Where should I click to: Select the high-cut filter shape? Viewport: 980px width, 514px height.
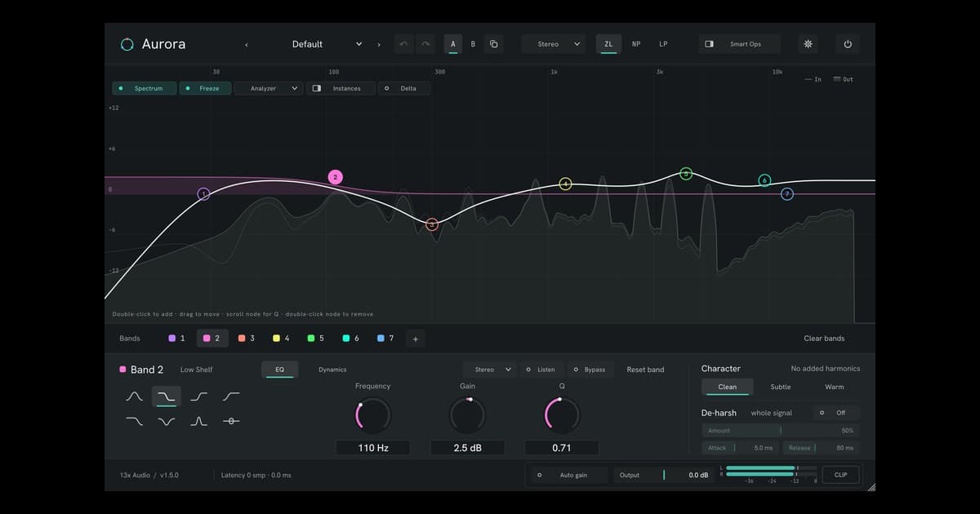pyautogui.click(x=134, y=421)
